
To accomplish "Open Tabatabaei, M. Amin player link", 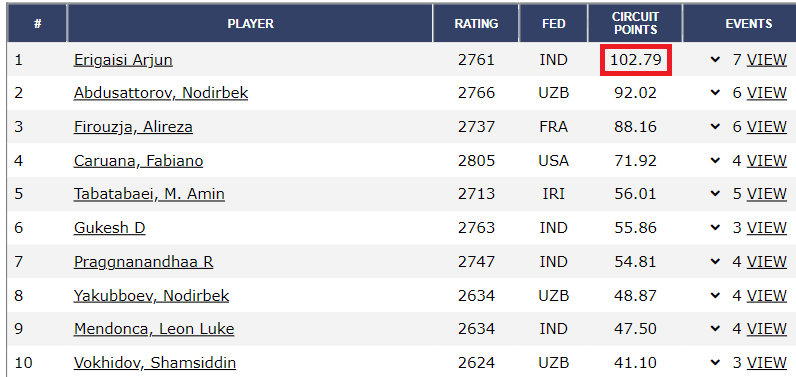I will pyautogui.click(x=149, y=194).
